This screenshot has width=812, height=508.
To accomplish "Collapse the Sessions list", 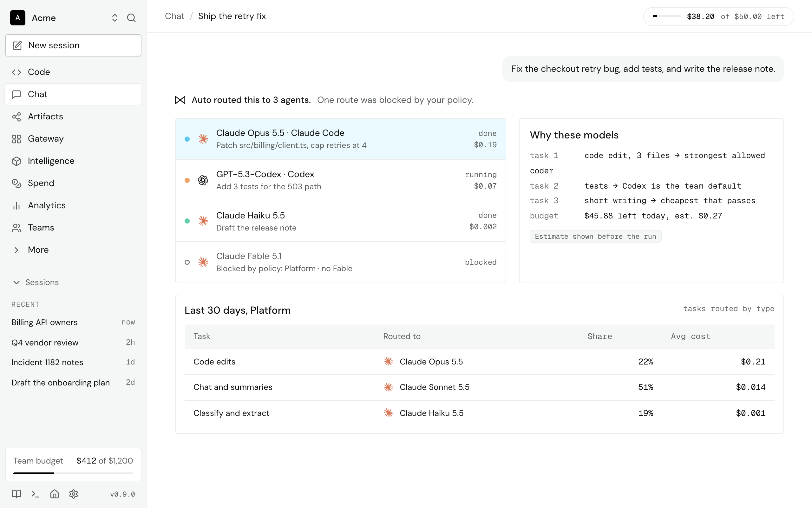I will pyautogui.click(x=36, y=282).
